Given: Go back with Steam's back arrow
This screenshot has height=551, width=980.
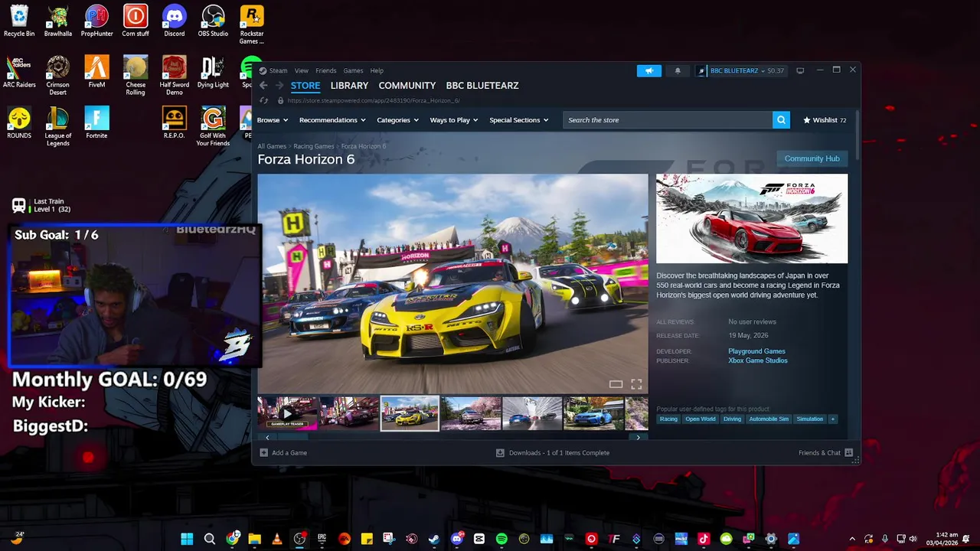Looking at the screenshot, I should (263, 86).
